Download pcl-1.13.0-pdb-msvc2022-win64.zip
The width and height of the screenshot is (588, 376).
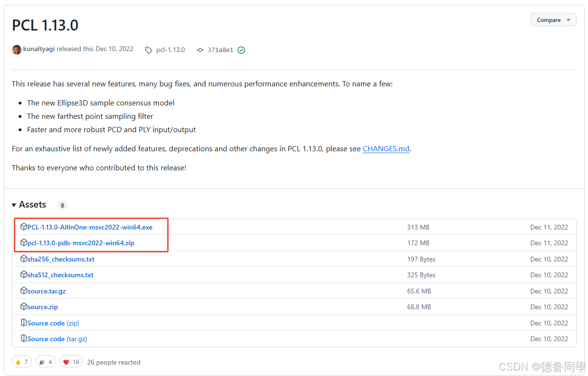pos(81,243)
